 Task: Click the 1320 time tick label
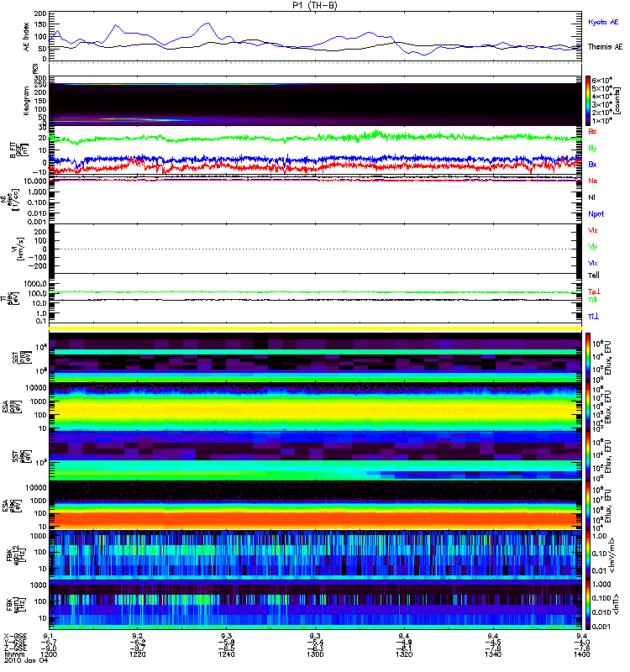coord(404,654)
